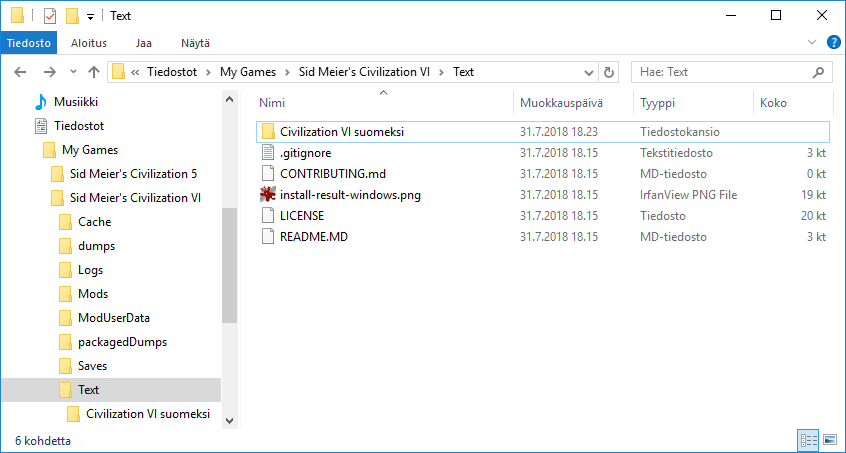Screen dimensions: 846x453
Task: Click the README.MD file icon
Action: (x=268, y=237)
